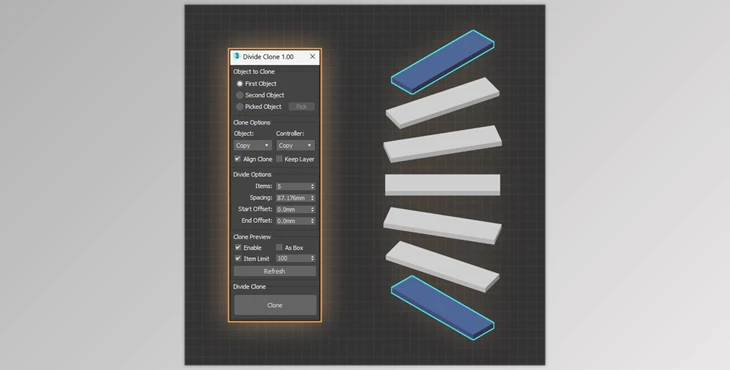The height and width of the screenshot is (370, 730).
Task: Select the top blue highlighted box object
Action: pyautogui.click(x=443, y=62)
